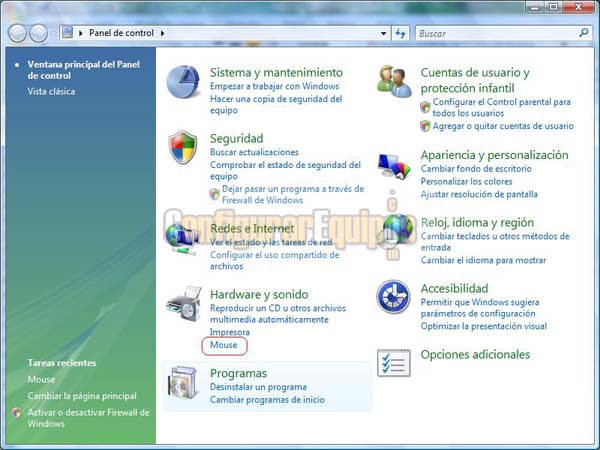Click the Programas CD box icon
Viewport: 600px width, 450px height.
184,382
